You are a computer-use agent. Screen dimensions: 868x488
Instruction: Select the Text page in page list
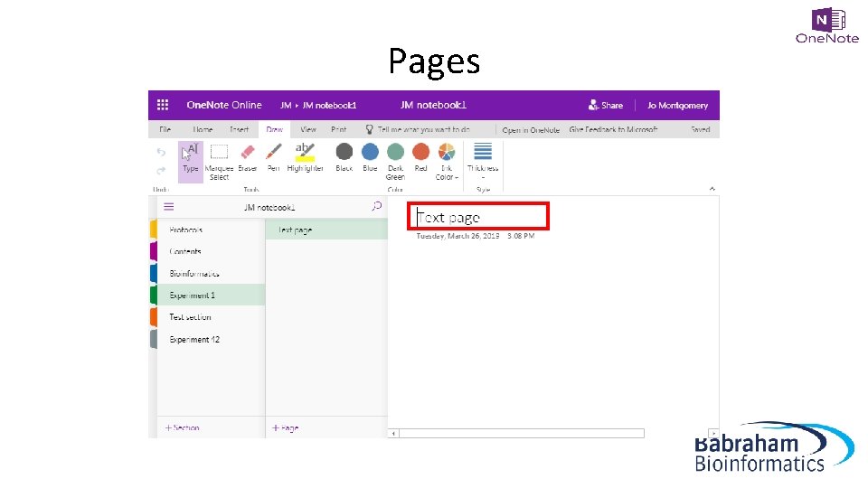click(x=326, y=230)
